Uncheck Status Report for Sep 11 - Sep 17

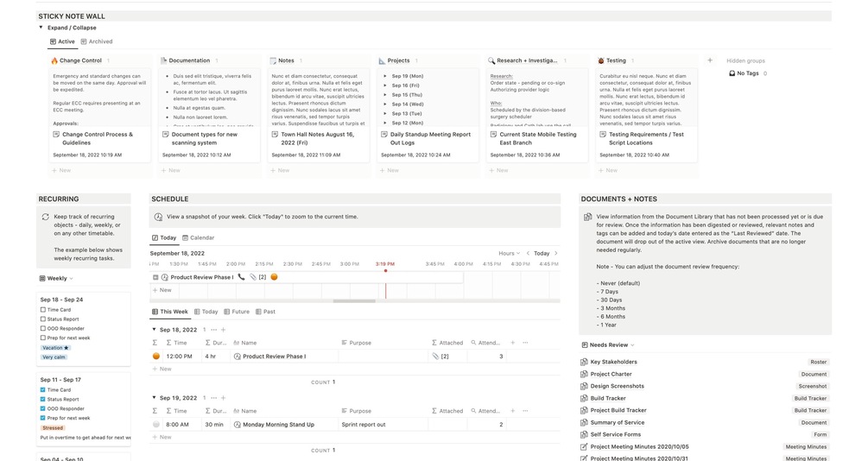(42, 399)
